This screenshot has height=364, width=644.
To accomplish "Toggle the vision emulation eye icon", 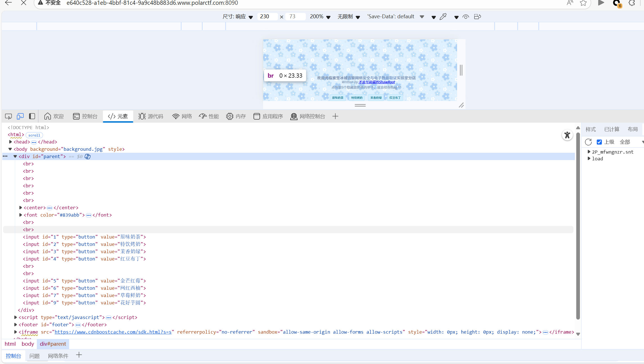I will coord(466,17).
